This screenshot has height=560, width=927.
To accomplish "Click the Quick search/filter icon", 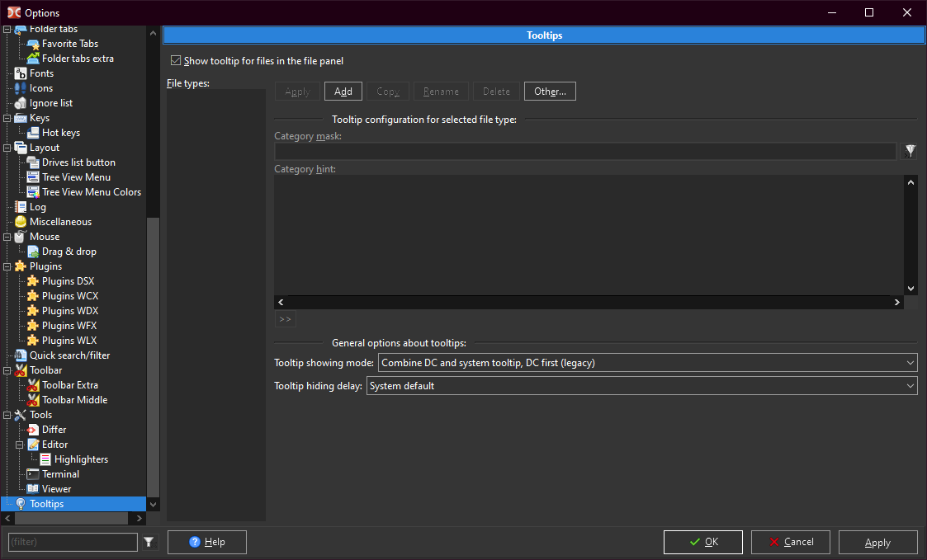I will [21, 355].
